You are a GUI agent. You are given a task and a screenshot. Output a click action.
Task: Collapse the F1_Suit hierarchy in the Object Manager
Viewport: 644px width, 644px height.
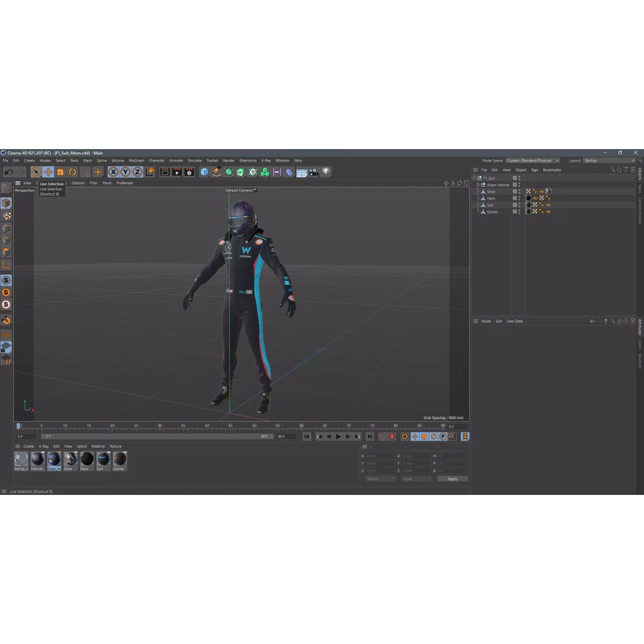[x=474, y=178]
